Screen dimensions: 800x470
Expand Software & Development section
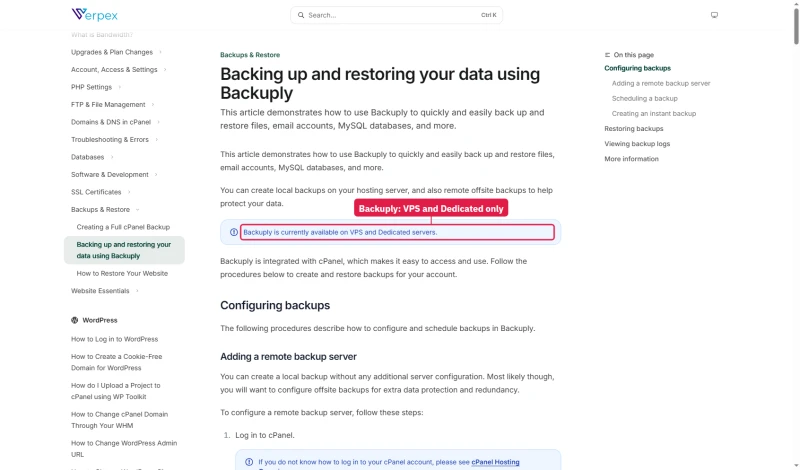[114, 175]
